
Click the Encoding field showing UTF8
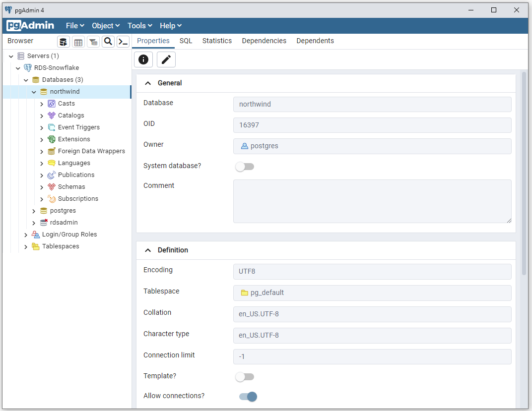(x=372, y=271)
